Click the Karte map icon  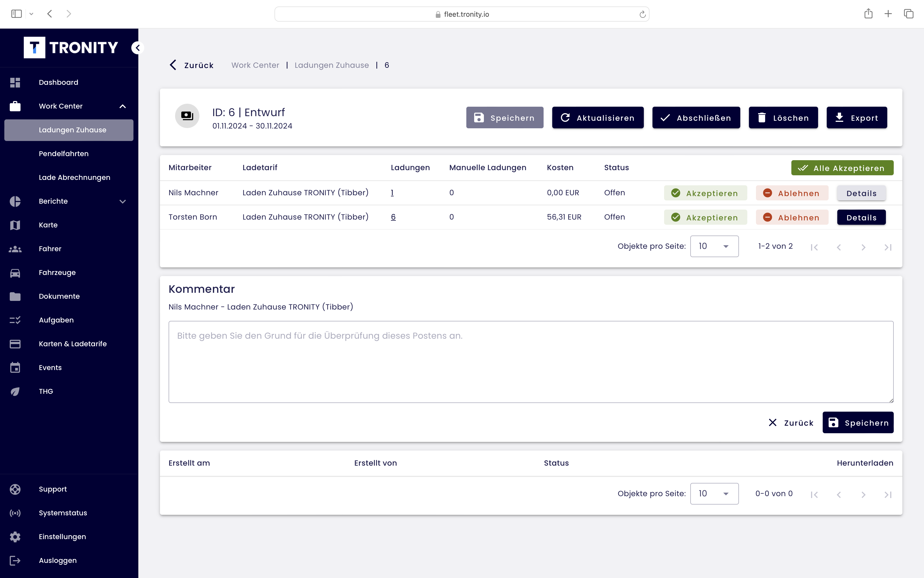point(15,225)
